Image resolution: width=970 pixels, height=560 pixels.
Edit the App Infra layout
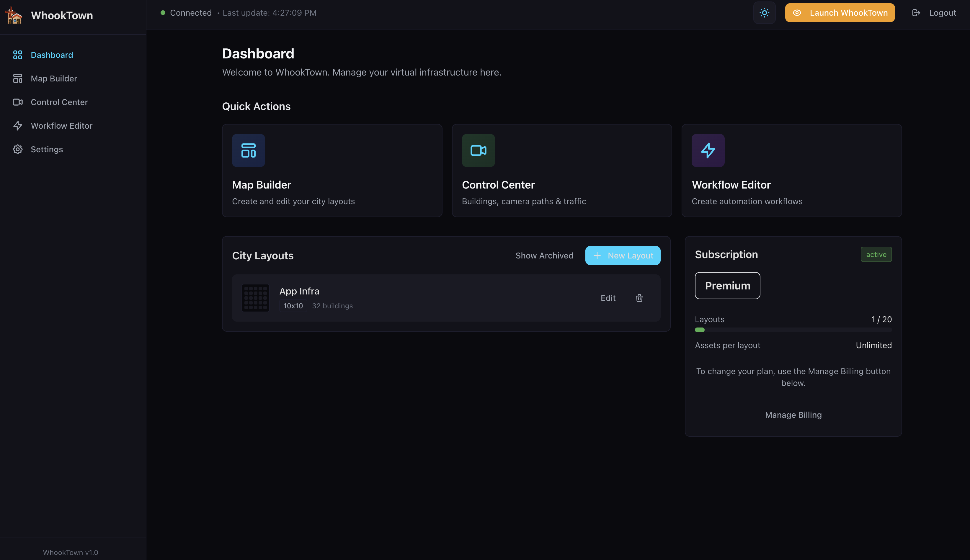pos(608,298)
